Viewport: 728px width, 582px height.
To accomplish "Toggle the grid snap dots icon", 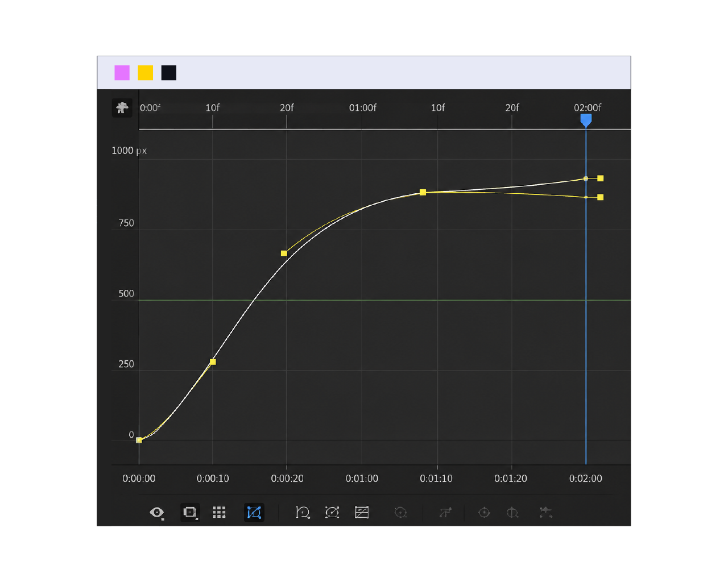I will click(x=219, y=513).
